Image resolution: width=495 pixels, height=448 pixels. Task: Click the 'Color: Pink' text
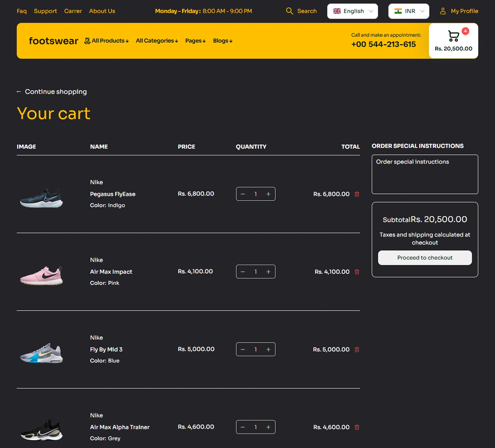point(104,283)
